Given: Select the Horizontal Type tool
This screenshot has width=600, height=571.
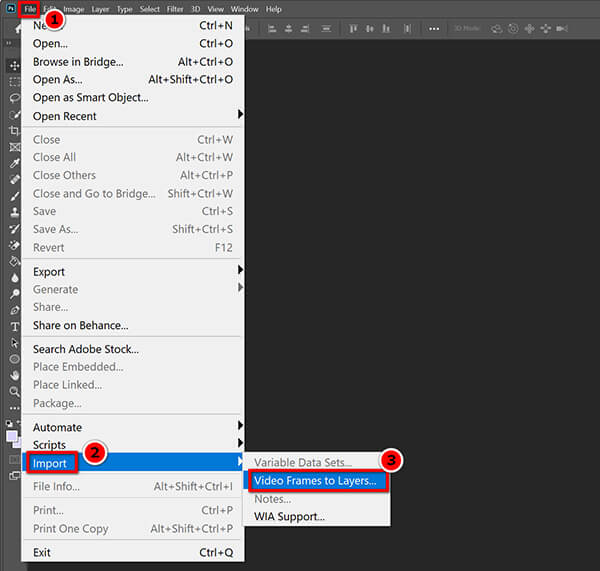Looking at the screenshot, I should [15, 326].
